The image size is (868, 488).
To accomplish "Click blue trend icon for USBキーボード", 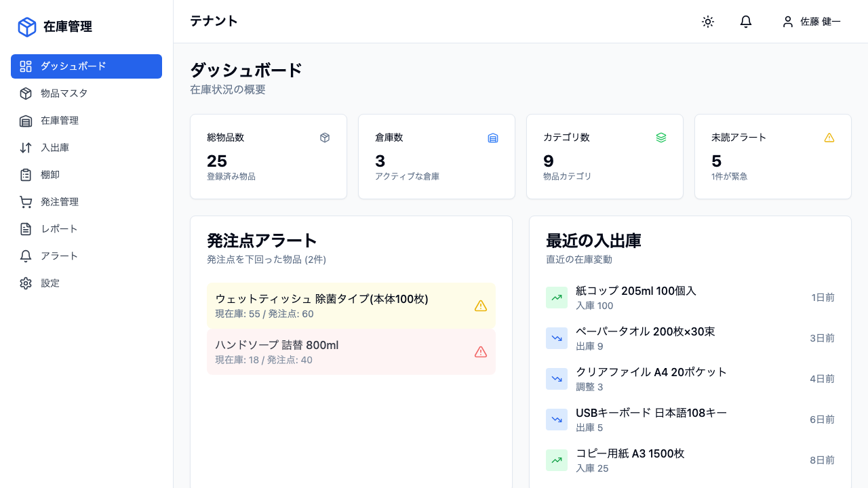I will point(557,420).
